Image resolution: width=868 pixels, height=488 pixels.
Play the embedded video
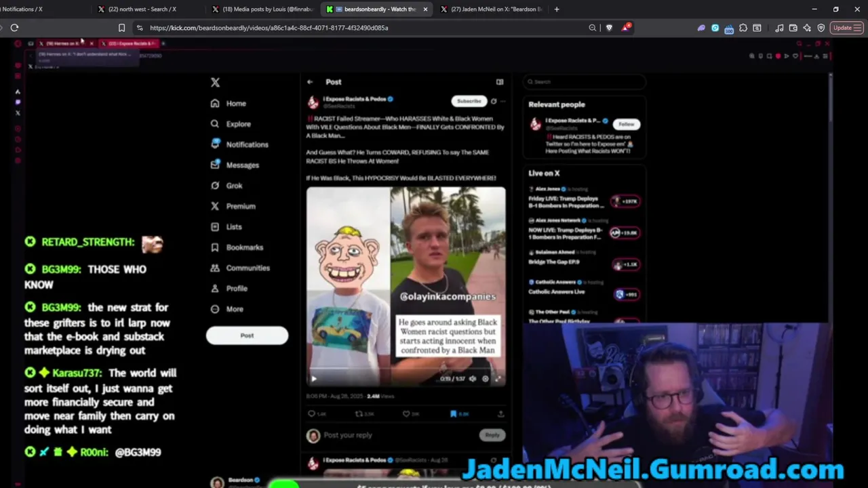(313, 379)
